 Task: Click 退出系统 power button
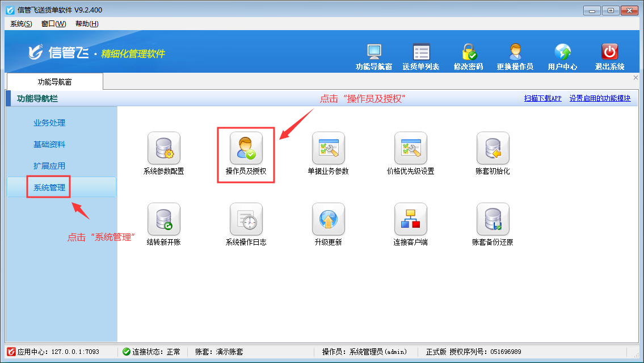(609, 57)
